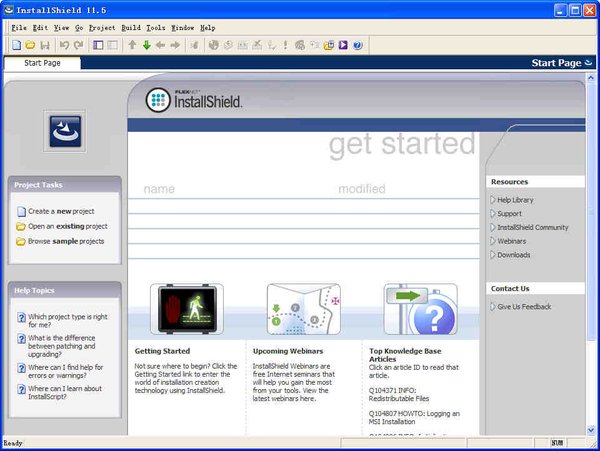
Task: Click the folder icon beside Open existing project
Action: [21, 226]
